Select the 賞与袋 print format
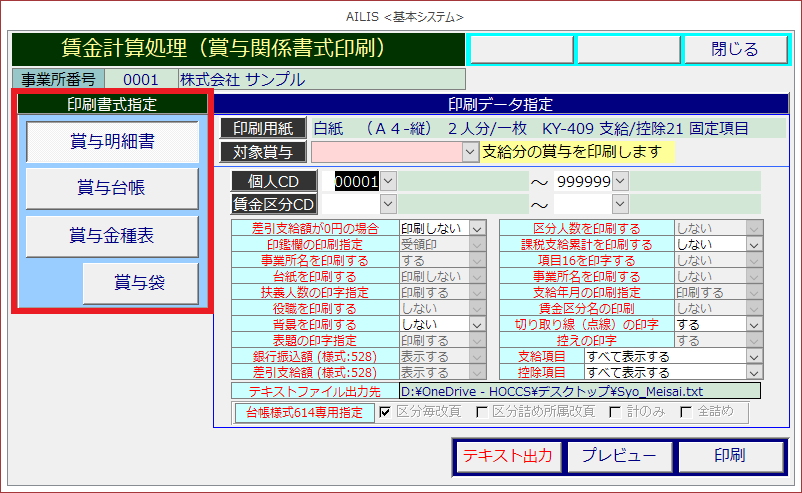The image size is (802, 493). tap(140, 284)
